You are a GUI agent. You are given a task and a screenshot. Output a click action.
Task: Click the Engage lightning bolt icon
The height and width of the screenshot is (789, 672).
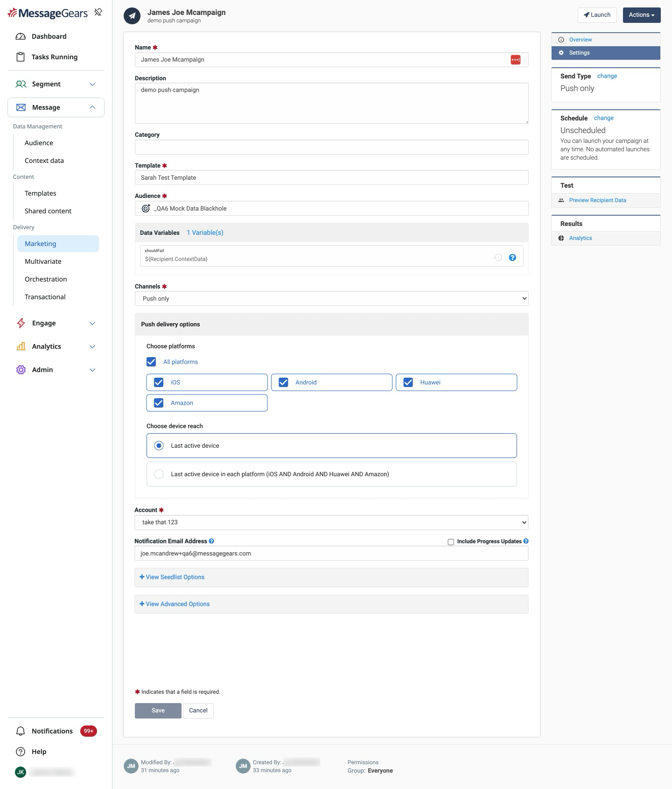(x=21, y=323)
